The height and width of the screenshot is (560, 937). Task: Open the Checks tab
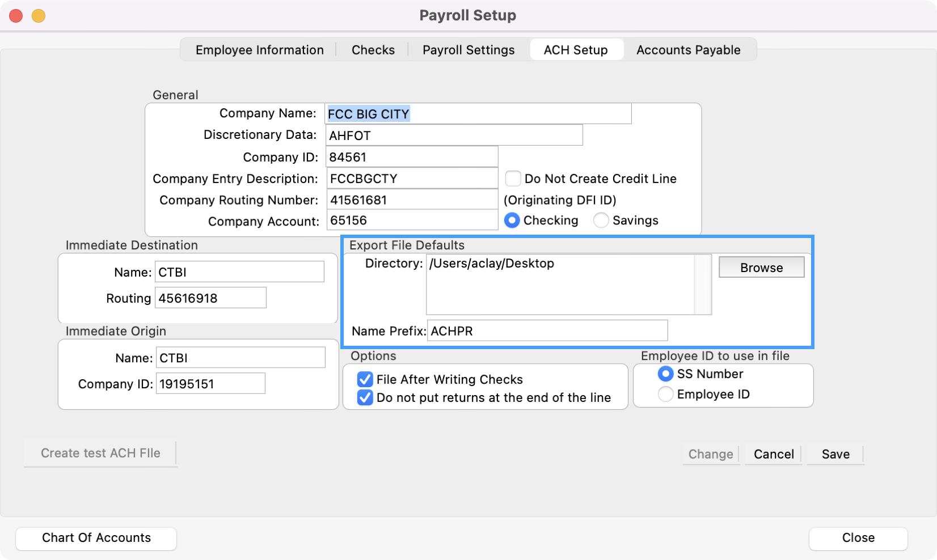[373, 50]
